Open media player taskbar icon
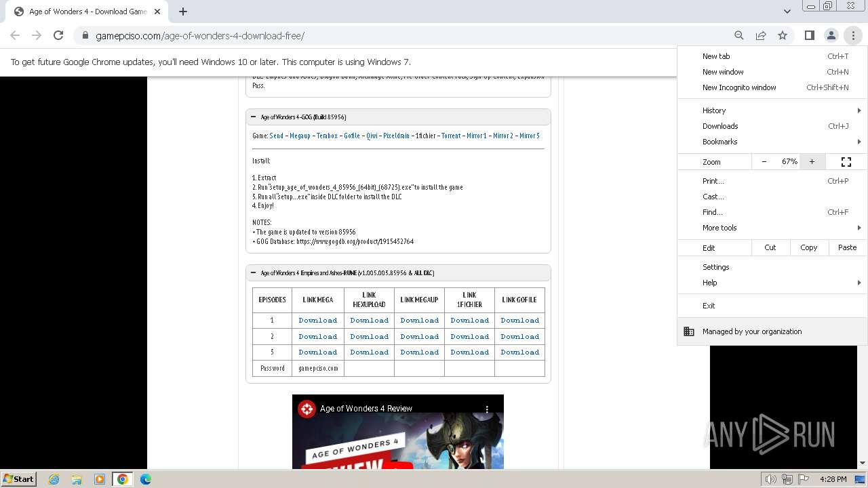This screenshot has width=868, height=488. click(100, 479)
